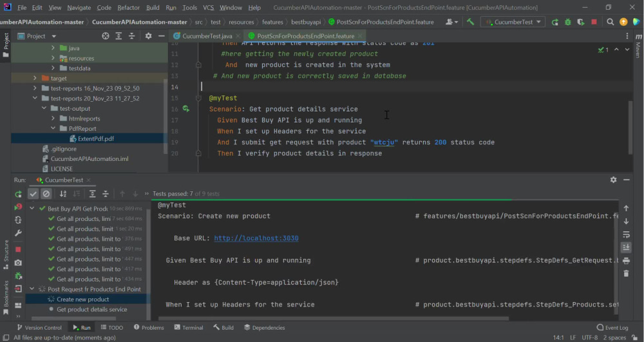Click the orange IDE update icon

click(x=623, y=22)
